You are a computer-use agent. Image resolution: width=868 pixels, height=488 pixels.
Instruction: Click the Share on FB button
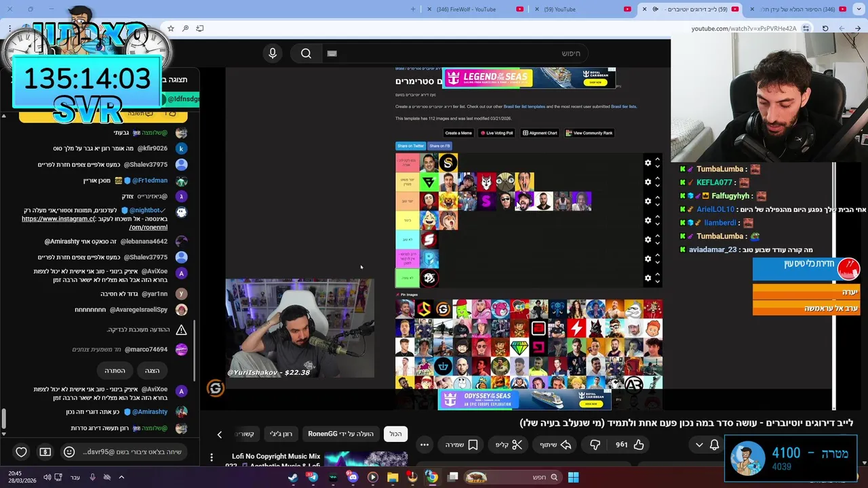[439, 146]
